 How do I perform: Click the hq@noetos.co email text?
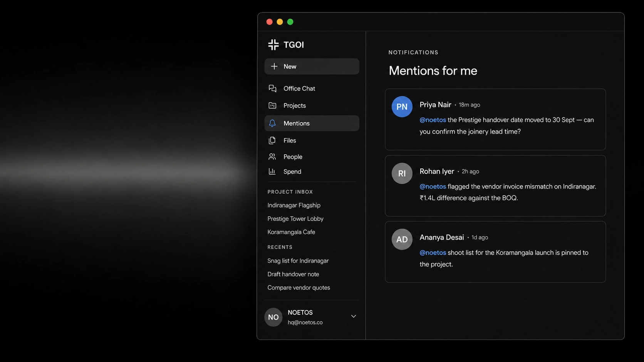click(305, 322)
